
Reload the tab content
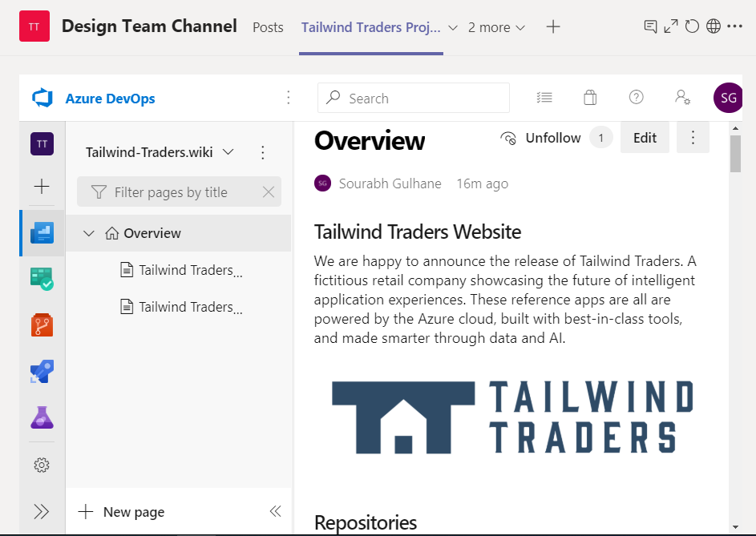[x=692, y=26]
